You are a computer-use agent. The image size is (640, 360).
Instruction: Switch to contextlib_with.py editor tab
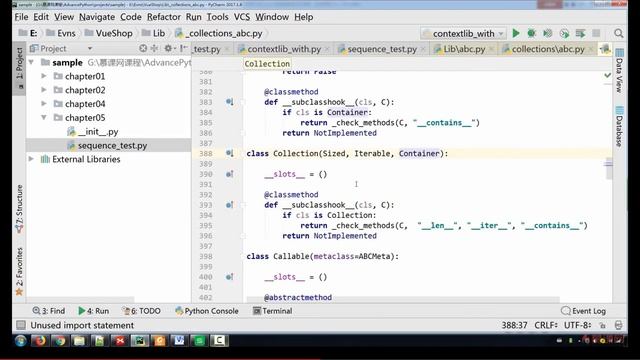(284, 49)
